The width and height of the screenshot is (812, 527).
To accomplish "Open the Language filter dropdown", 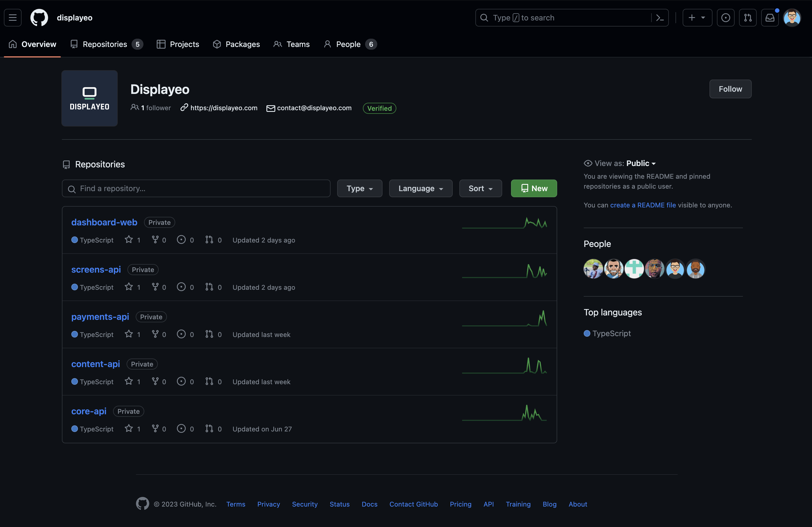I will pos(421,188).
